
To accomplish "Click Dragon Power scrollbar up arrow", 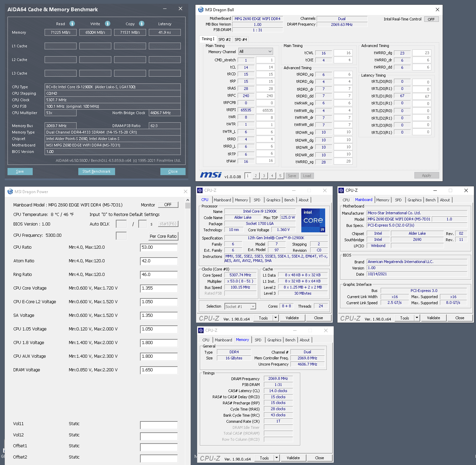I will coord(188,200).
